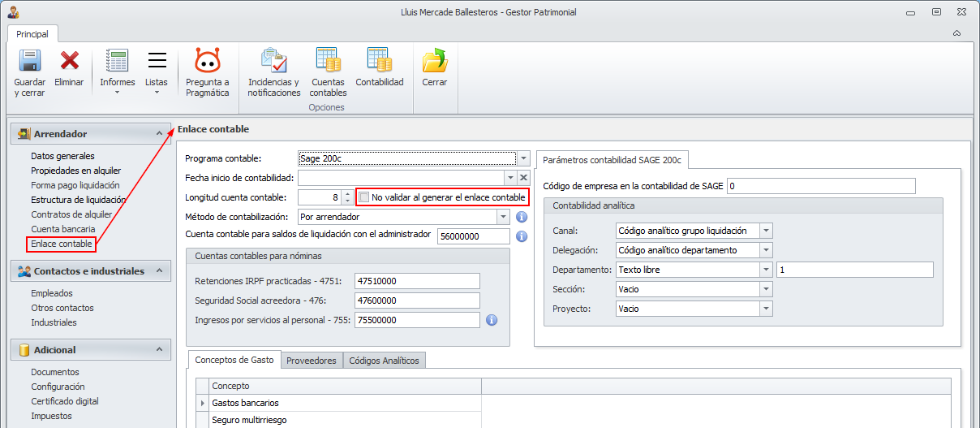The image size is (980, 428).
Task: Switch to the Proveedores tab
Action: tap(312, 361)
